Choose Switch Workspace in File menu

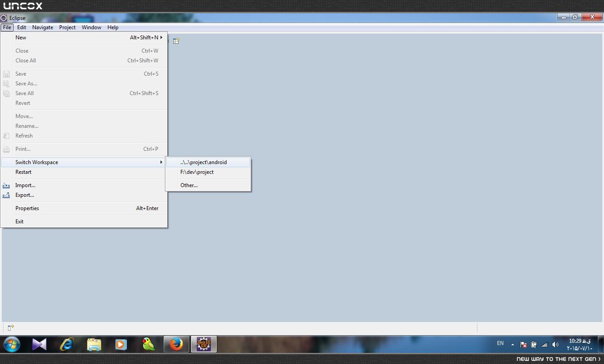(84, 162)
